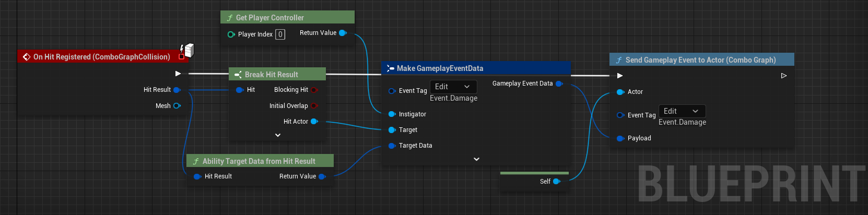
Task: Click the Send Gameplay Event execution output pin
Action: 783,76
